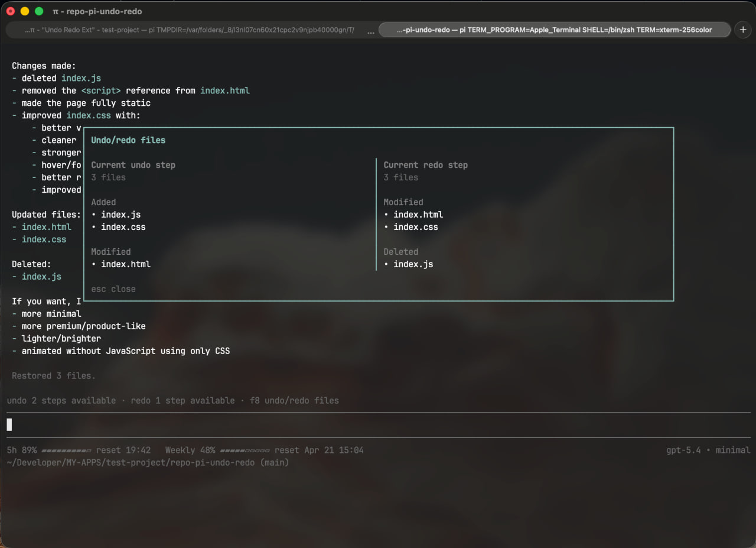This screenshot has width=756, height=548.
Task: Click "Changes made:" heading in terminal output
Action: (44, 66)
